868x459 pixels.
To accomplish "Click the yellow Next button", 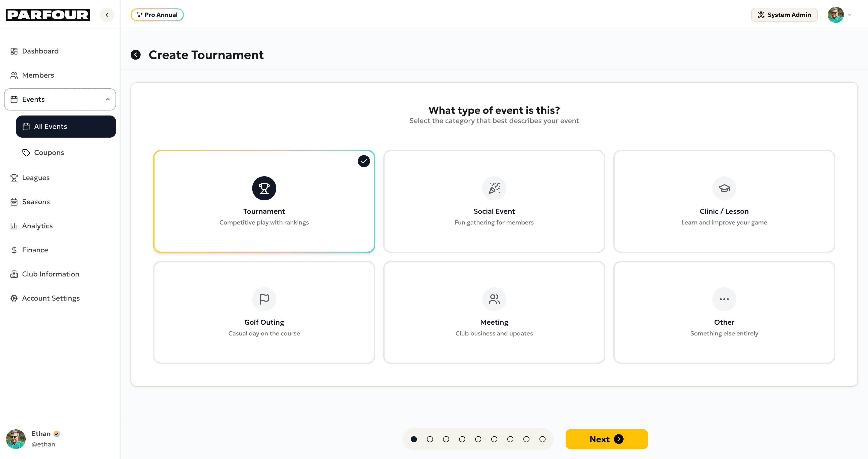I will [606, 439].
